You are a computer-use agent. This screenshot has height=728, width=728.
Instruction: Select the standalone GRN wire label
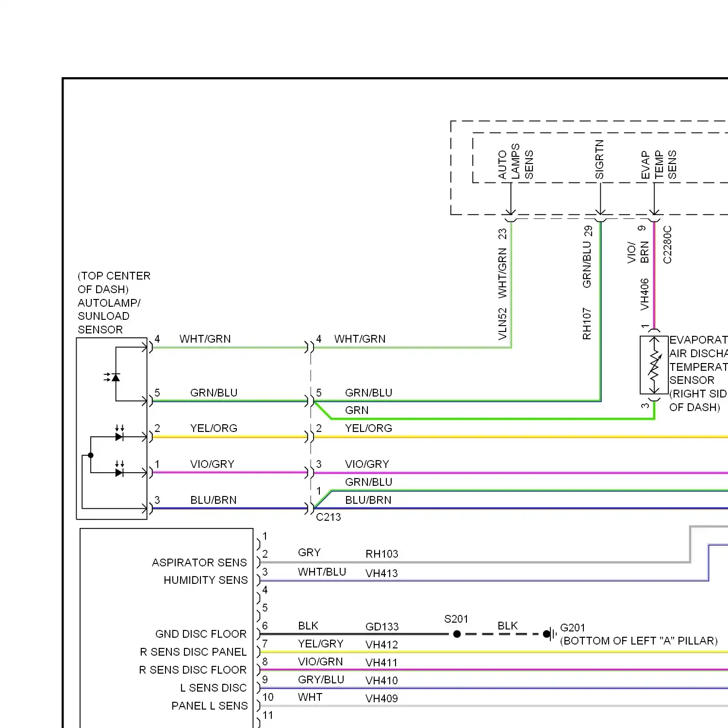click(357, 410)
